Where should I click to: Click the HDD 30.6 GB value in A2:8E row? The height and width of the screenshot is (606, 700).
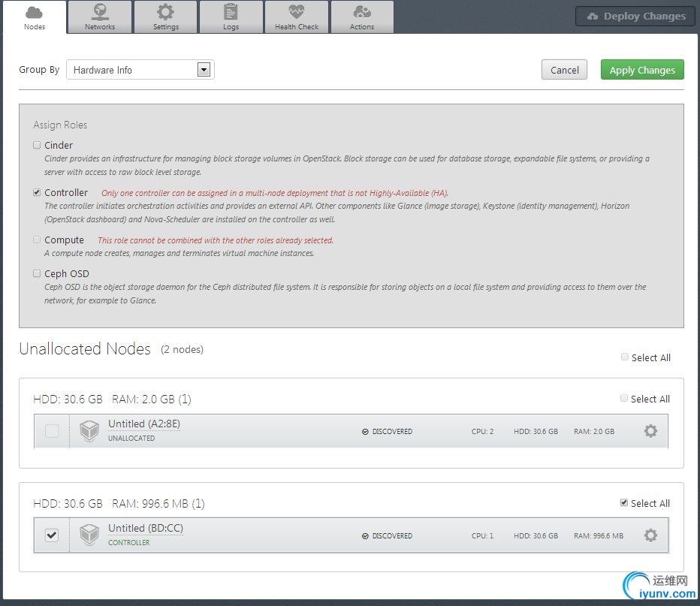click(536, 432)
